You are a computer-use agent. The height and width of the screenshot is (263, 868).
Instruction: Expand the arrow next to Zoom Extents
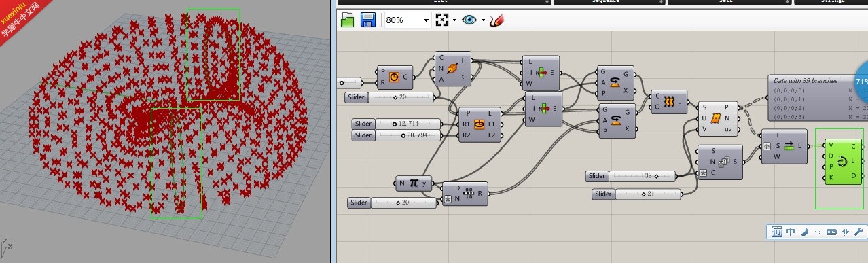click(454, 20)
